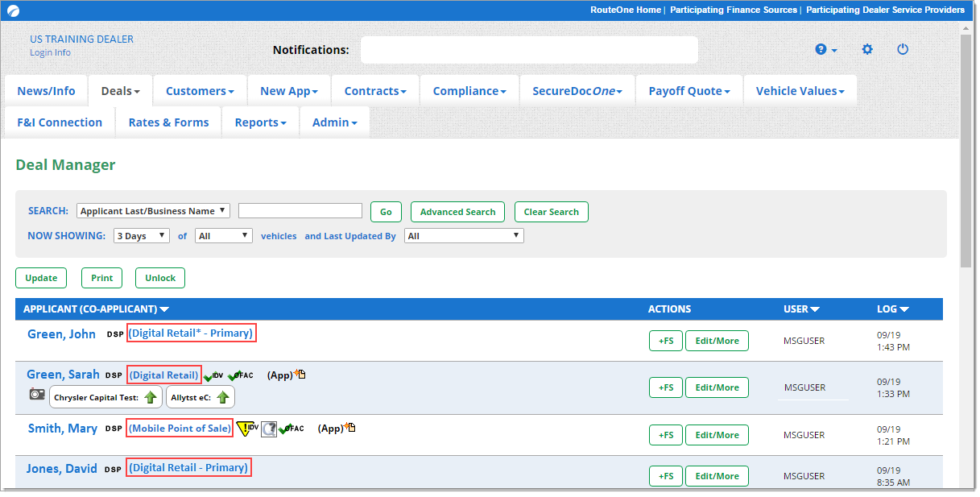
Task: Open the Green, John applicant link
Action: point(61,333)
